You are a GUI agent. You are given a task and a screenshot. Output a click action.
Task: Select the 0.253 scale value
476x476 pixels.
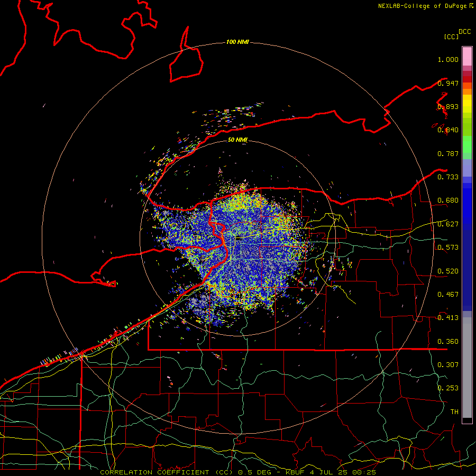(448, 388)
